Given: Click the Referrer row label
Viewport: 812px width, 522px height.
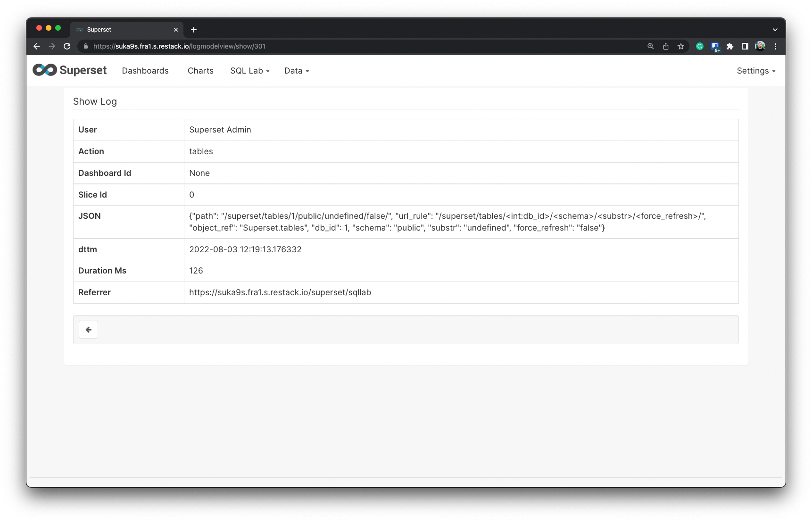Looking at the screenshot, I should click(x=94, y=292).
